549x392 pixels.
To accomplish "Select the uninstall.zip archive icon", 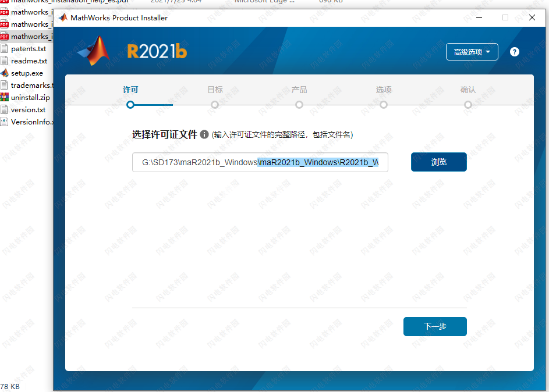I will [4, 98].
